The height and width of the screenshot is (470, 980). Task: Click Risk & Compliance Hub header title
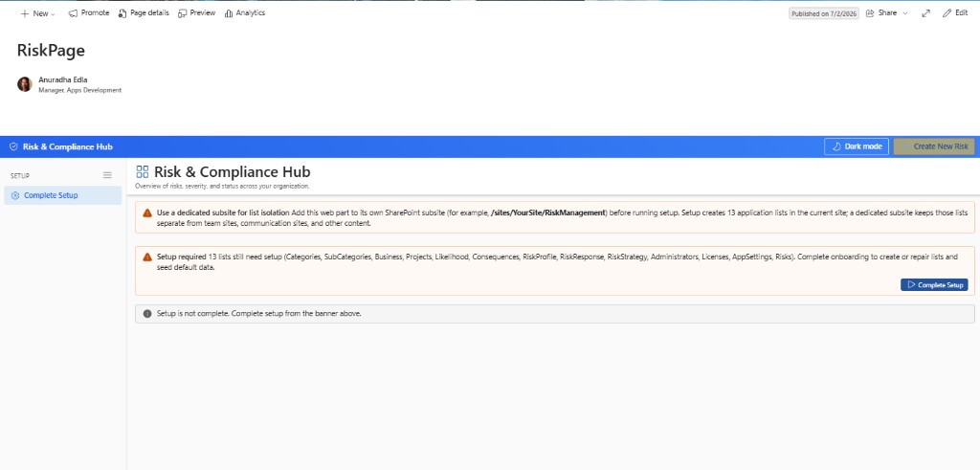click(68, 146)
